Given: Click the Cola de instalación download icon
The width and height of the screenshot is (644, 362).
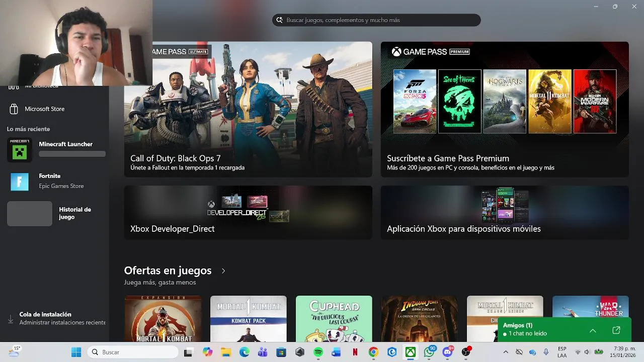Looking at the screenshot, I should pos(11,319).
